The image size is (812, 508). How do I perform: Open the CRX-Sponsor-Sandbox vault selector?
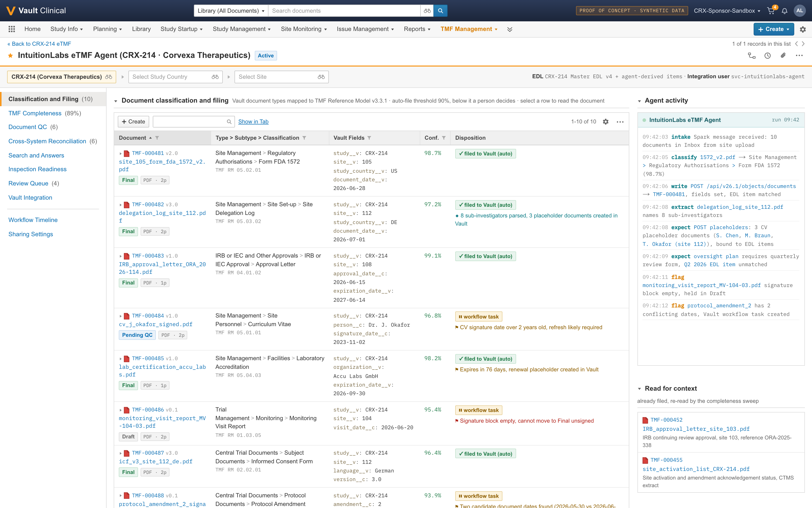[727, 11]
